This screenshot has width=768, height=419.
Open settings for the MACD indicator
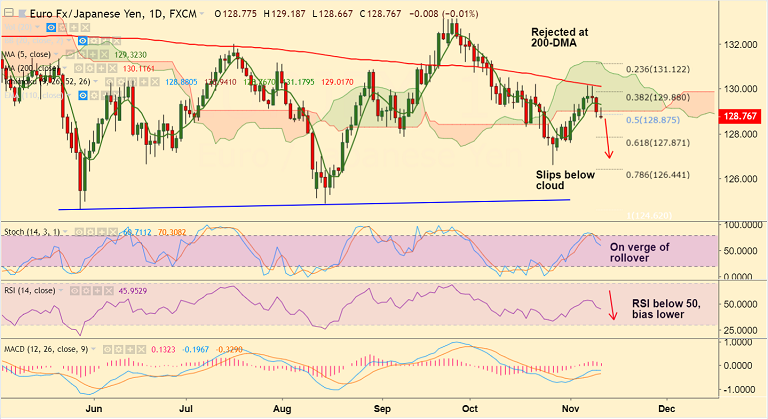pos(119,349)
